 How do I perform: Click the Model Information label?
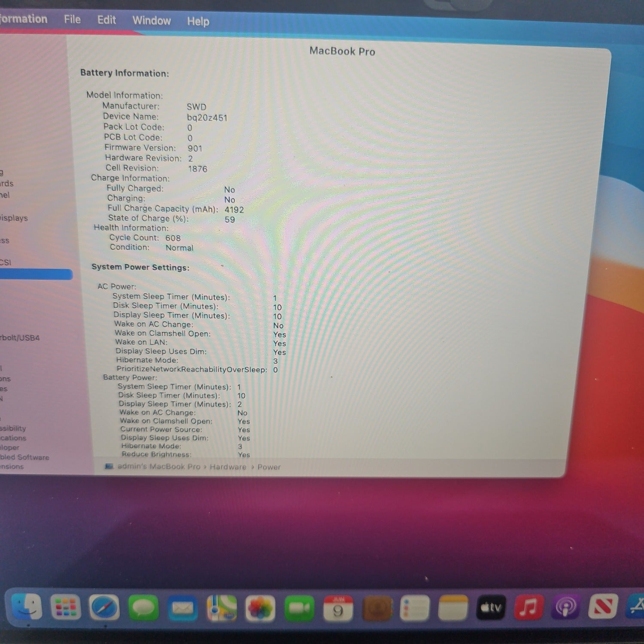pos(125,95)
